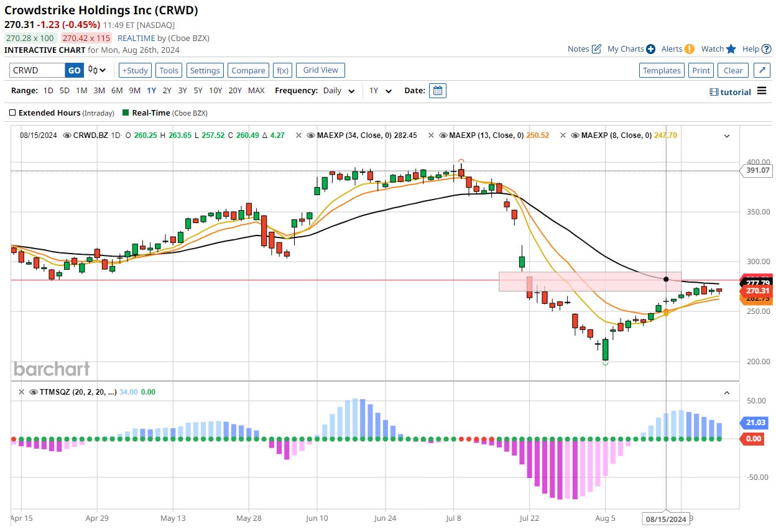This screenshot has width=776, height=532.
Task: Open the Templates button
Action: (662, 70)
